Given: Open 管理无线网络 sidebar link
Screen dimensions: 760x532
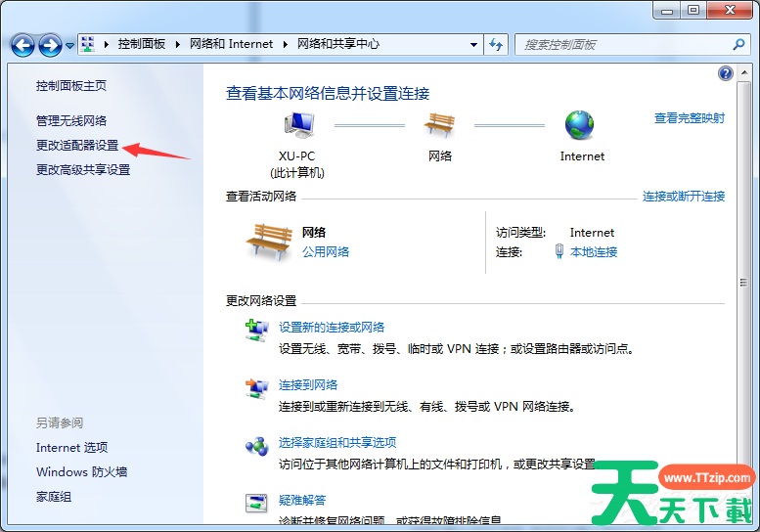Looking at the screenshot, I should [x=71, y=120].
